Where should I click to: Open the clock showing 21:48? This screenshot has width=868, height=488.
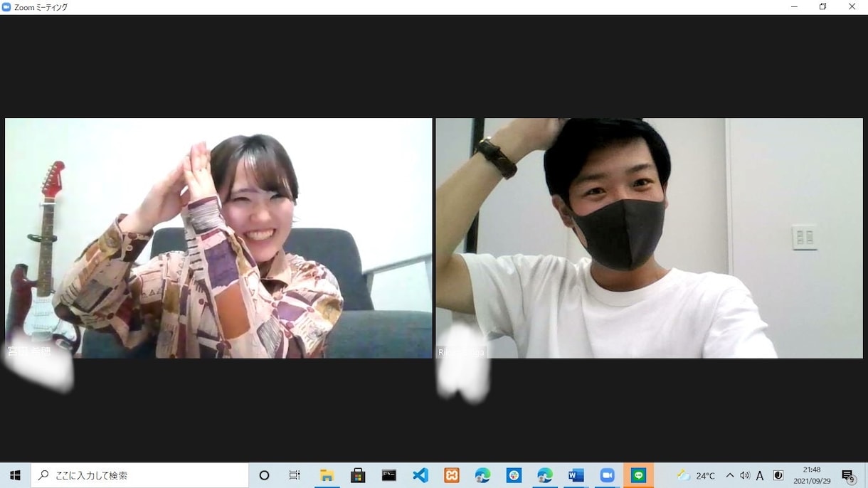812,475
